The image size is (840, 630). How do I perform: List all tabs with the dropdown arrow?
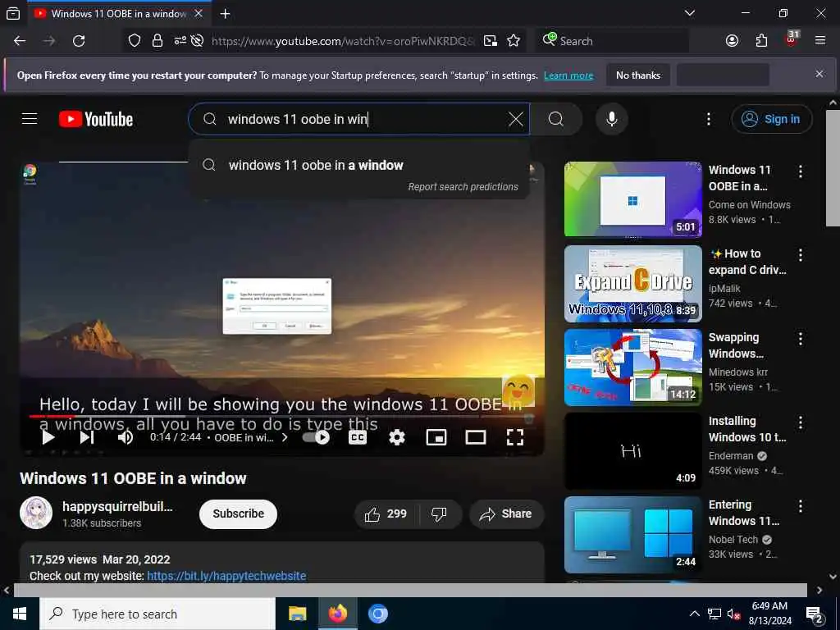690,13
